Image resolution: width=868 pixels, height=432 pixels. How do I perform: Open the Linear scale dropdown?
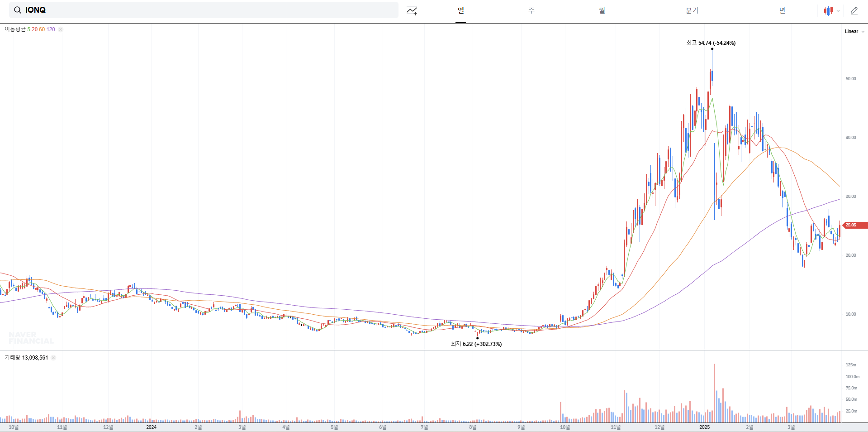(x=854, y=31)
